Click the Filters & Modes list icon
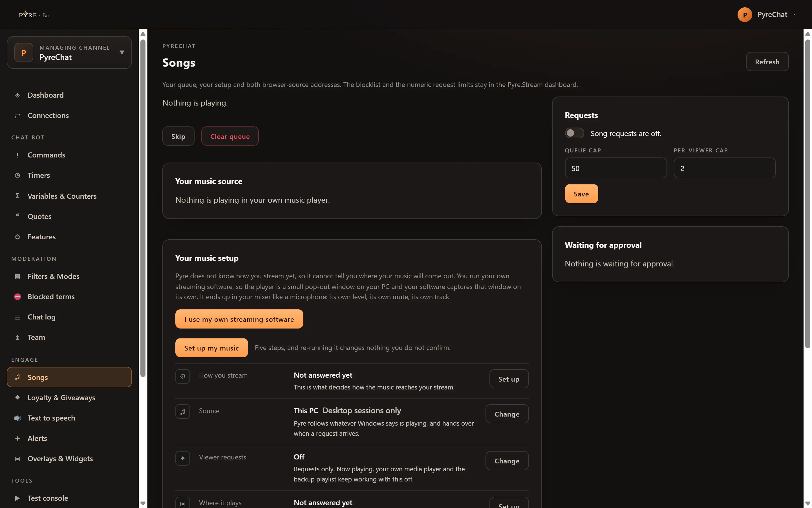The image size is (812, 508). pyautogui.click(x=17, y=277)
